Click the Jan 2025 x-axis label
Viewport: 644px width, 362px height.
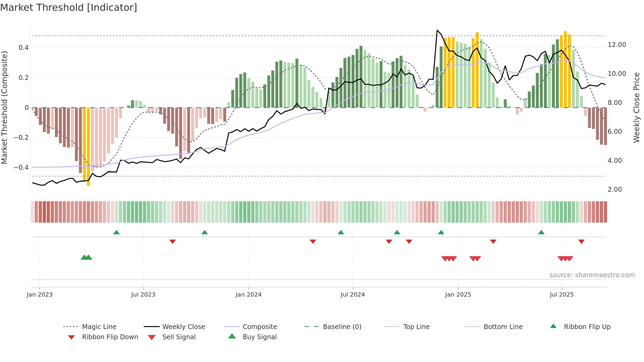pos(458,294)
